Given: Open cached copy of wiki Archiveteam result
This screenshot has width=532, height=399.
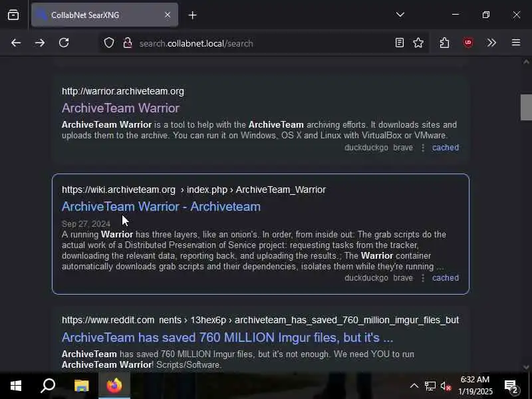Looking at the screenshot, I should click(445, 278).
